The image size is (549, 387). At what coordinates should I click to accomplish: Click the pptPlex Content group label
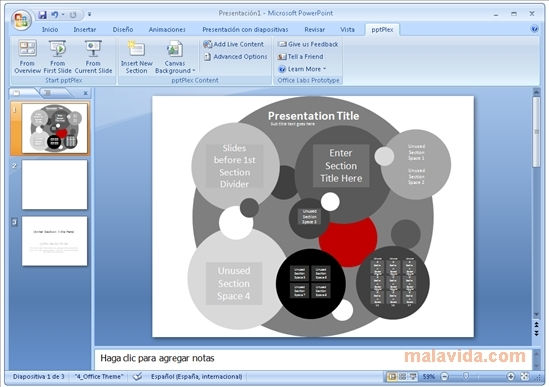click(195, 80)
